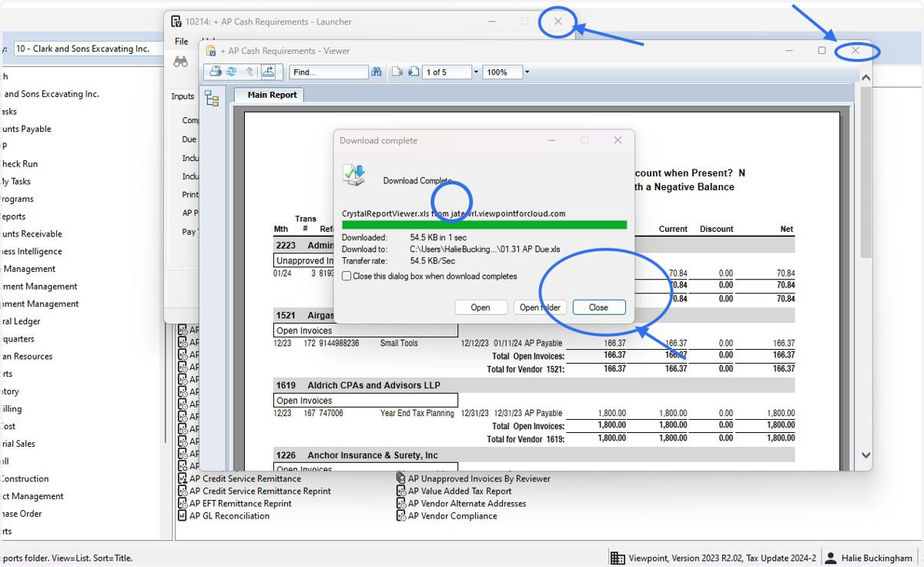This screenshot has height=567, width=924.
Task: Click icon beside AP Unapproved Invoices By Reviewer
Action: (401, 478)
